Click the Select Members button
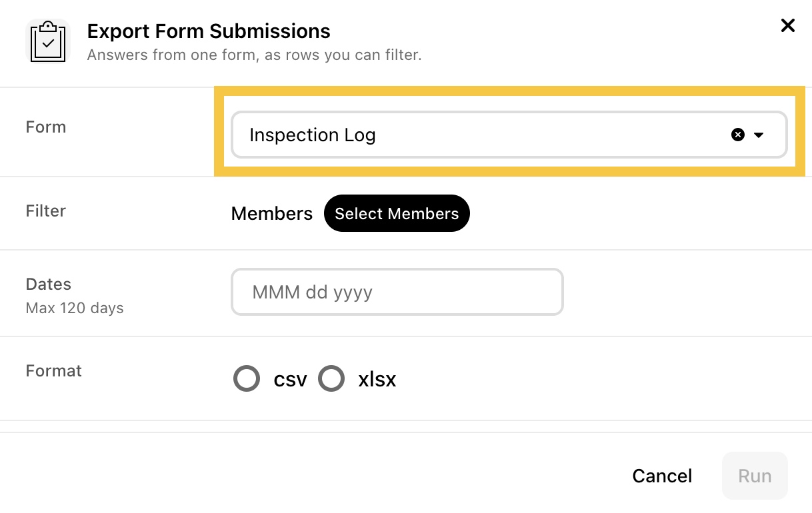This screenshot has width=812, height=513. (397, 213)
